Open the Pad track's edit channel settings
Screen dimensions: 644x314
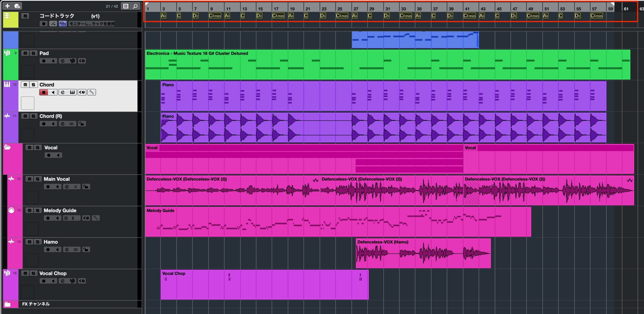coord(63,61)
